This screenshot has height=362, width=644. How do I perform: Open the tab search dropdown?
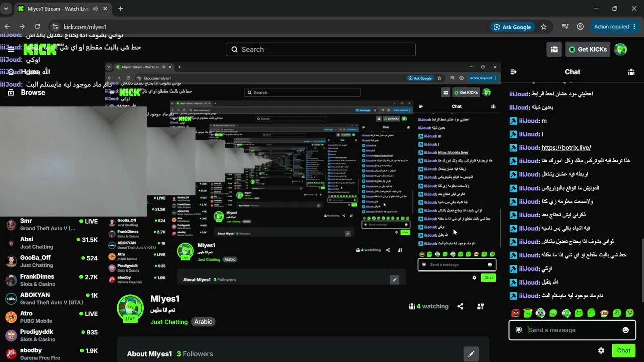tap(6, 9)
